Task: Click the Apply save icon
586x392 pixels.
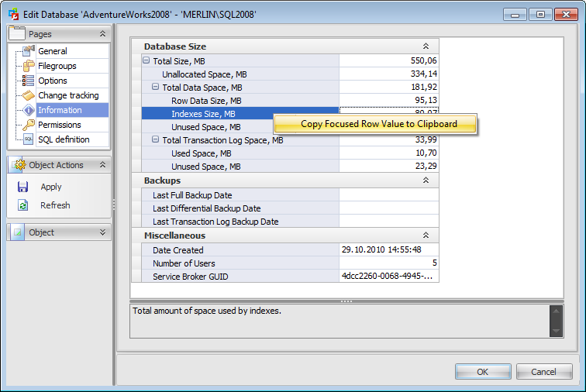Action: tap(23, 187)
